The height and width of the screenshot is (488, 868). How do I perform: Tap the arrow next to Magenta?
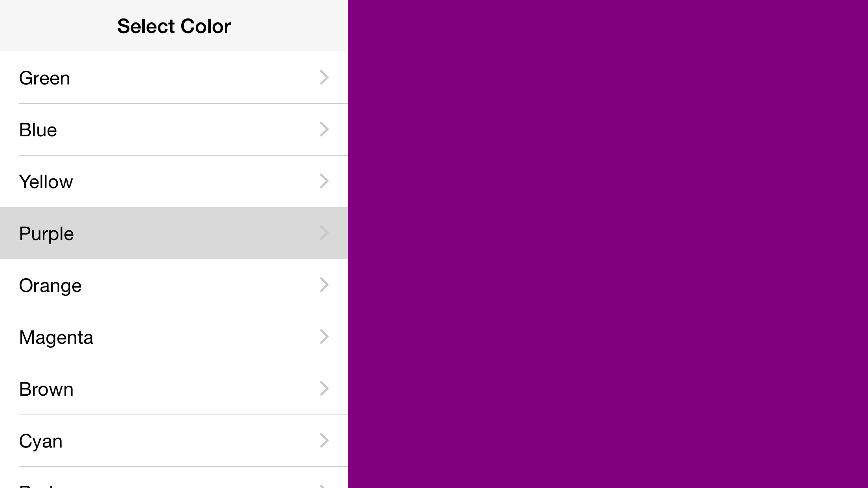tap(324, 337)
